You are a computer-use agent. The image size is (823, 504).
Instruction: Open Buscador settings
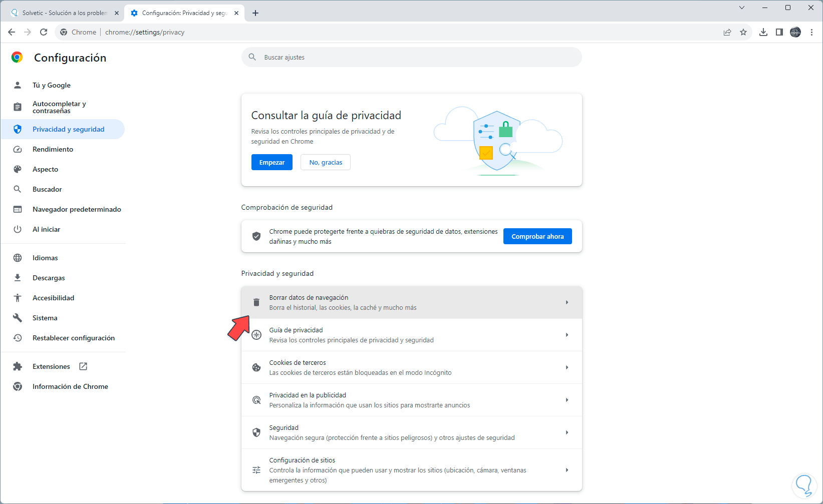point(63,189)
